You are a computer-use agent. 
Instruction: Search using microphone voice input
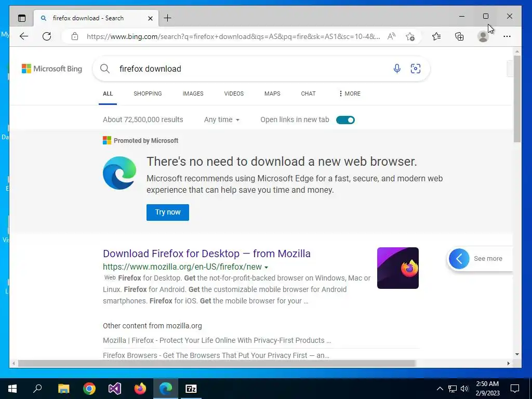click(x=397, y=69)
